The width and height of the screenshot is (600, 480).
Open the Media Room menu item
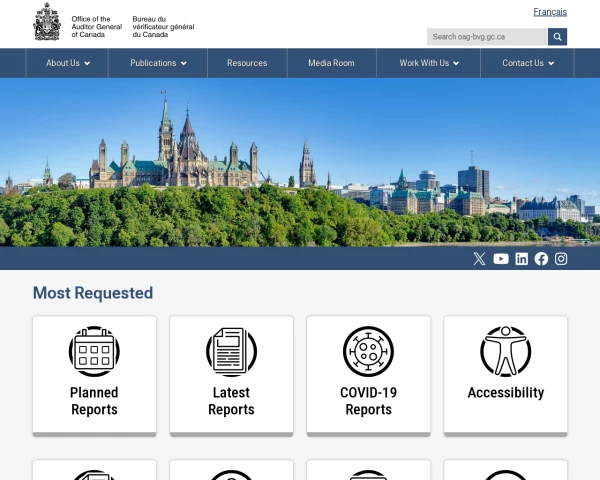coord(331,63)
